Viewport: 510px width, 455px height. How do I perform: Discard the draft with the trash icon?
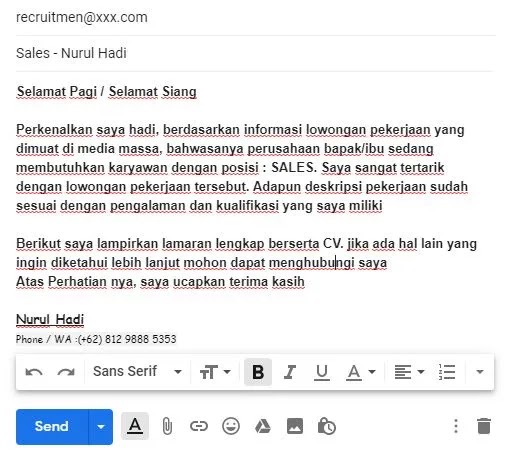click(x=484, y=426)
